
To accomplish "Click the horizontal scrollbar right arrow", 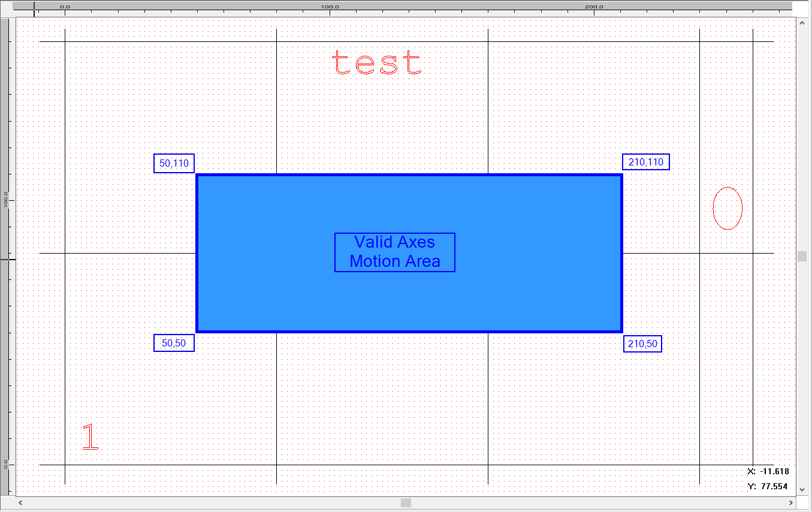I will click(x=792, y=502).
